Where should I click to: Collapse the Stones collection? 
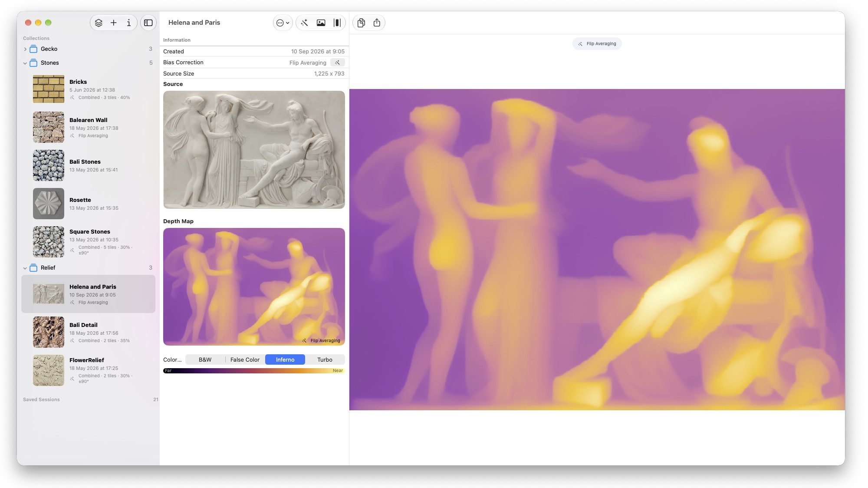coord(25,63)
